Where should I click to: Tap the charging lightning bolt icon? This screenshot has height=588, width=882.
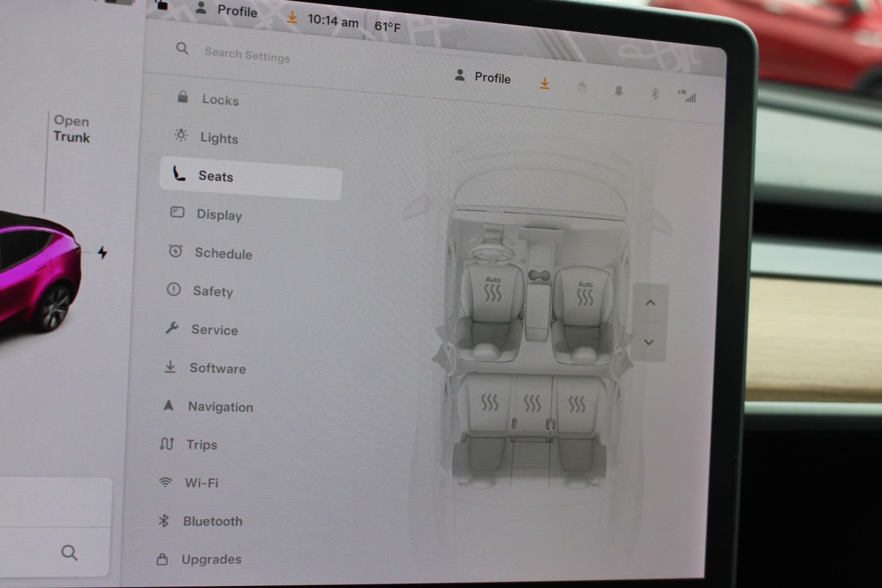pos(102,253)
